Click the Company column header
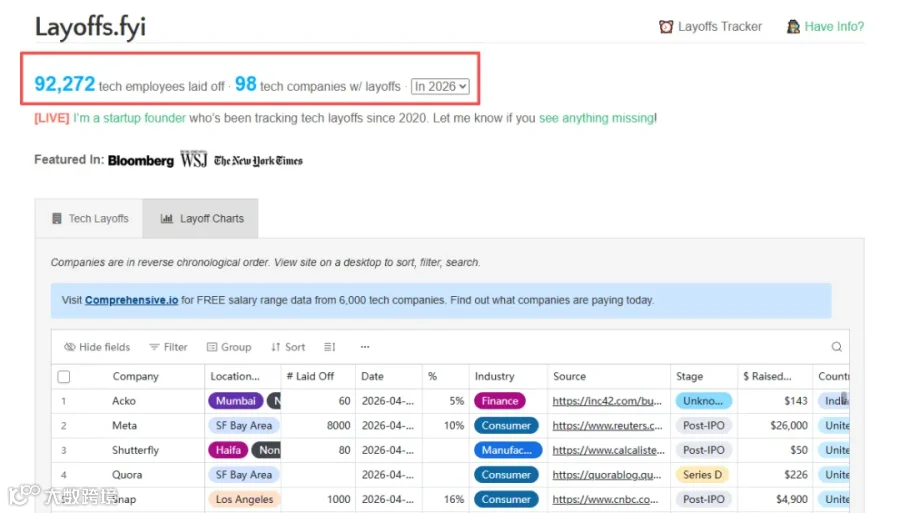The width and height of the screenshot is (900, 513). pos(135,376)
